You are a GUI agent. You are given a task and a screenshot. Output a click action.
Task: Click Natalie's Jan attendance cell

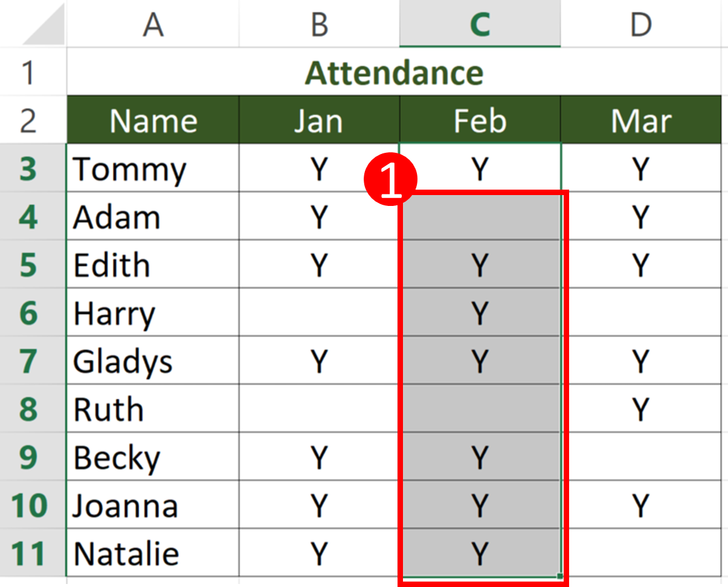(x=319, y=553)
